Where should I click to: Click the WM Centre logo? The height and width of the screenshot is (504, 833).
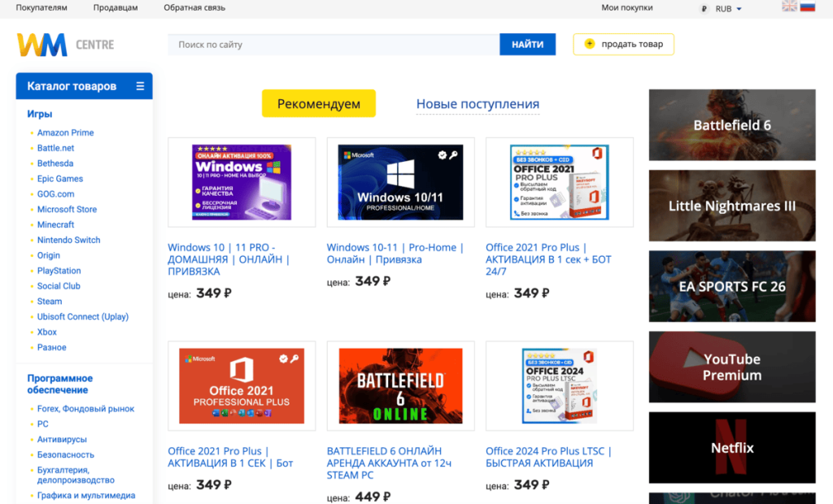click(65, 45)
